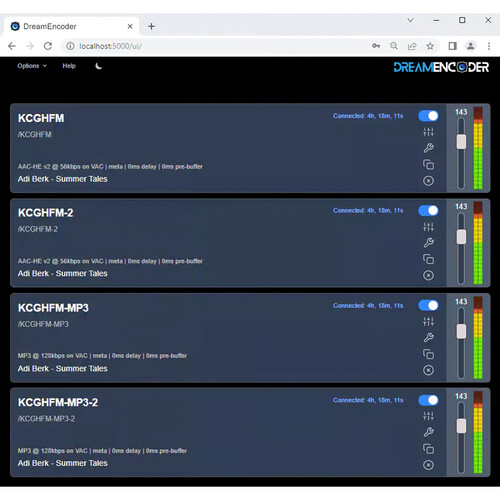Click the /KCGHFM-MP3-2 mount point text
This screenshot has height=500, width=500.
coord(47,419)
